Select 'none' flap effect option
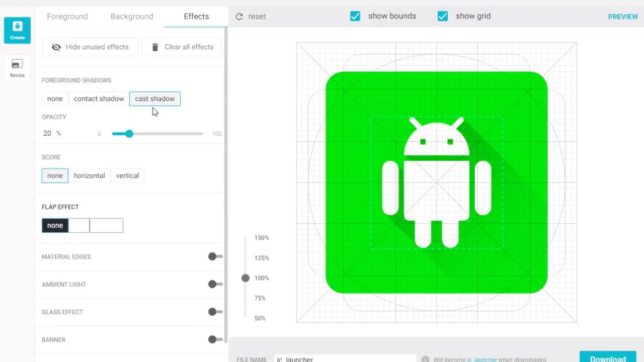Image resolution: width=644 pixels, height=362 pixels. click(x=55, y=225)
